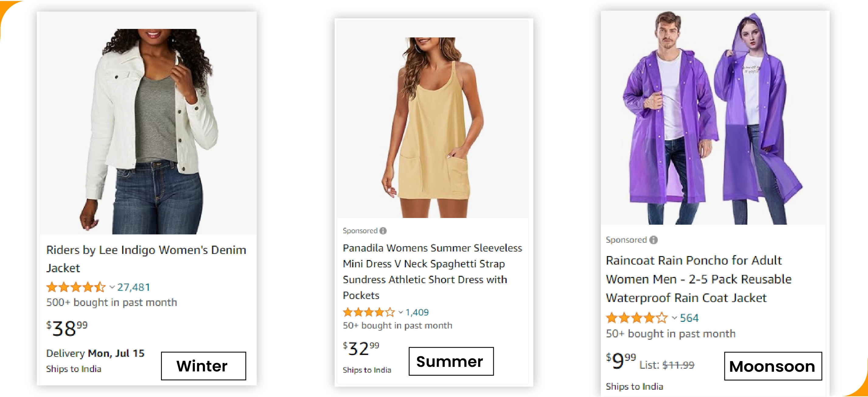Click the Winter label button
This screenshot has width=868, height=397.
pos(203,366)
